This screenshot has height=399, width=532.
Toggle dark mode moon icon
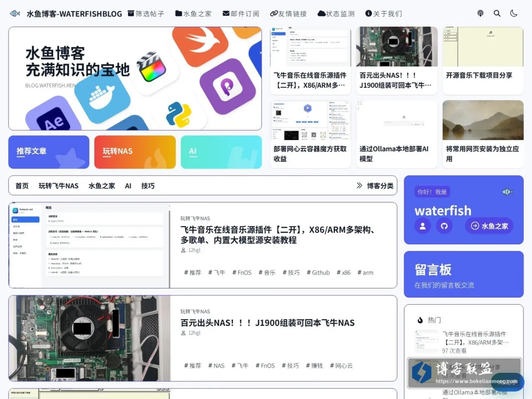pos(514,13)
